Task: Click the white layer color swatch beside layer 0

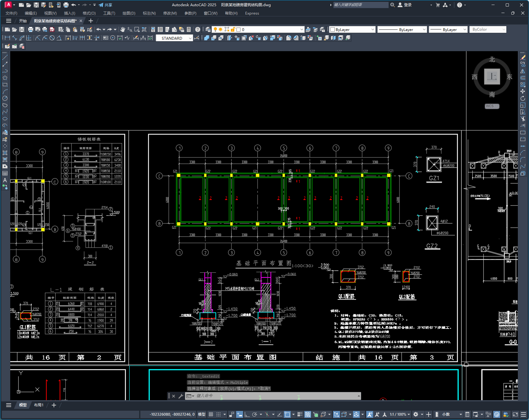Action: point(238,29)
